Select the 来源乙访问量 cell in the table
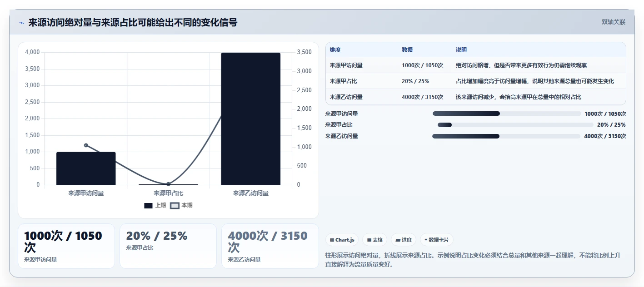This screenshot has width=644, height=287. [x=346, y=97]
